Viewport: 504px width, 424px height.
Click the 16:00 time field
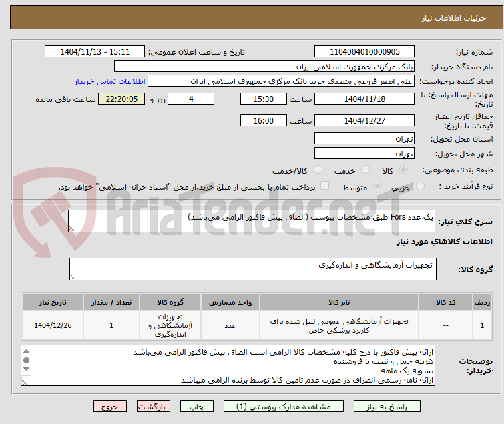tap(264, 121)
